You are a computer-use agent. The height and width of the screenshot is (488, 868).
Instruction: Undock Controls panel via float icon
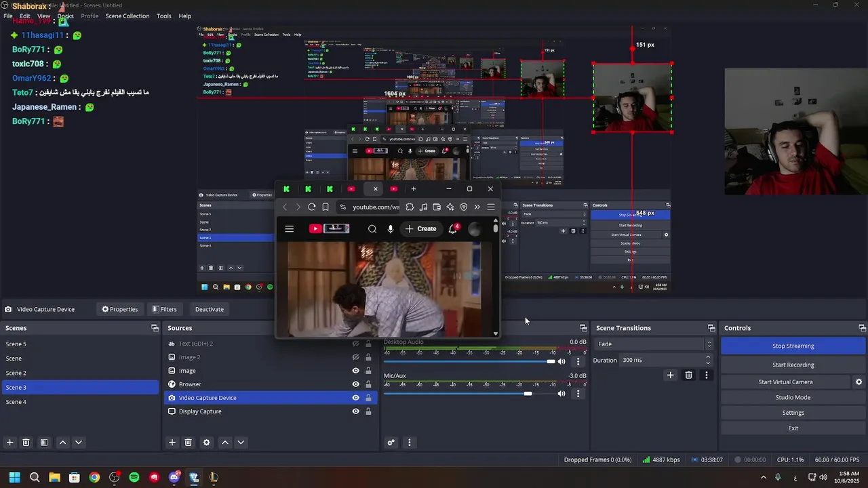tap(863, 328)
